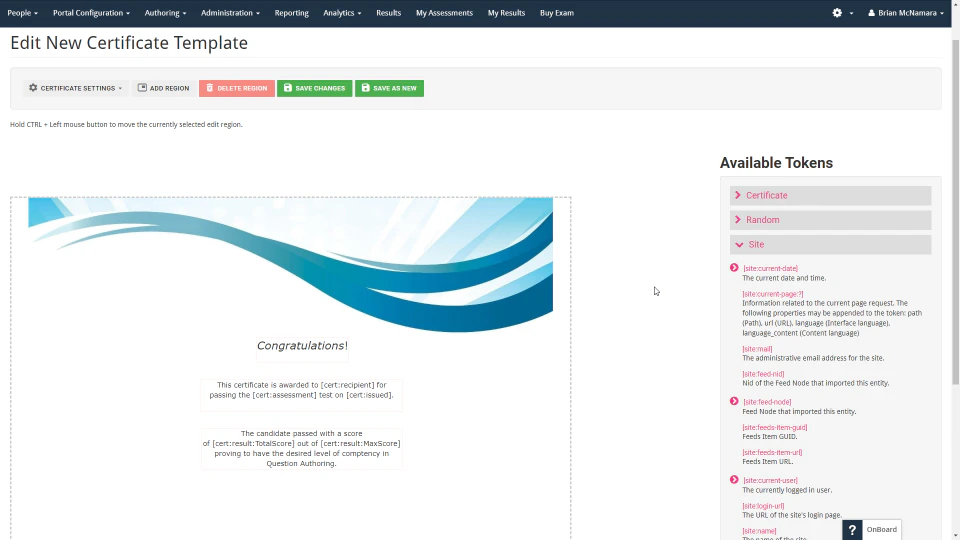Screen dimensions: 960x540
Task: Go to Reporting page
Action: [291, 13]
